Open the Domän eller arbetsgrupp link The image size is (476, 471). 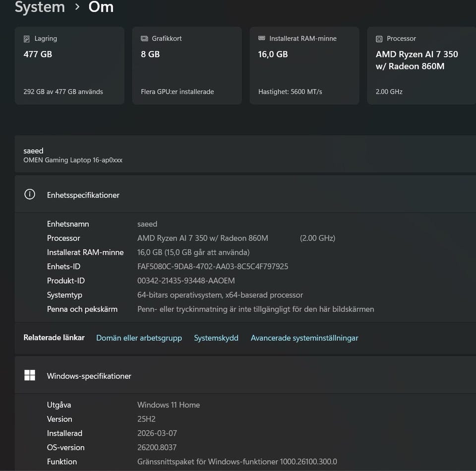pyautogui.click(x=139, y=338)
